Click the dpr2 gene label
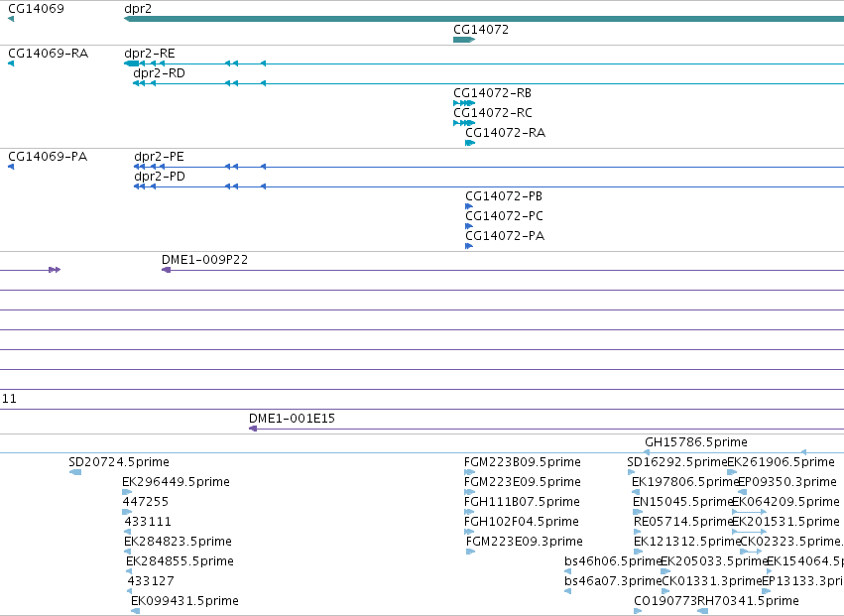Screen dimensions: 844x616 click(138, 9)
